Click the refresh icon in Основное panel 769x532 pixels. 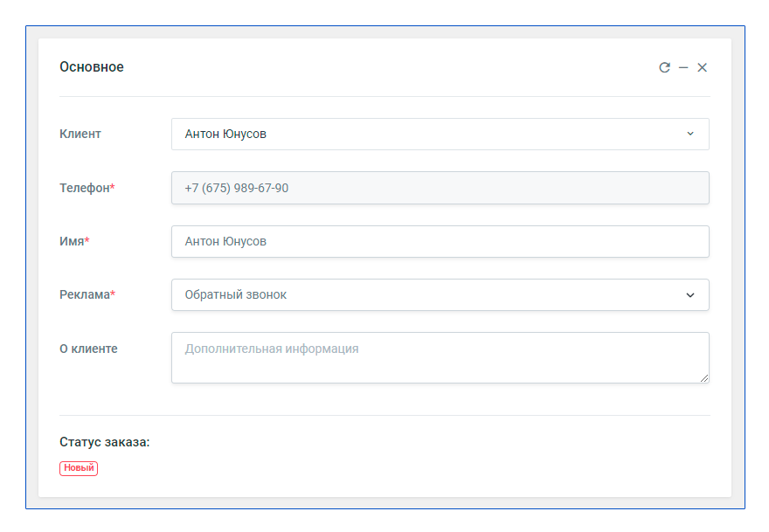coord(664,67)
